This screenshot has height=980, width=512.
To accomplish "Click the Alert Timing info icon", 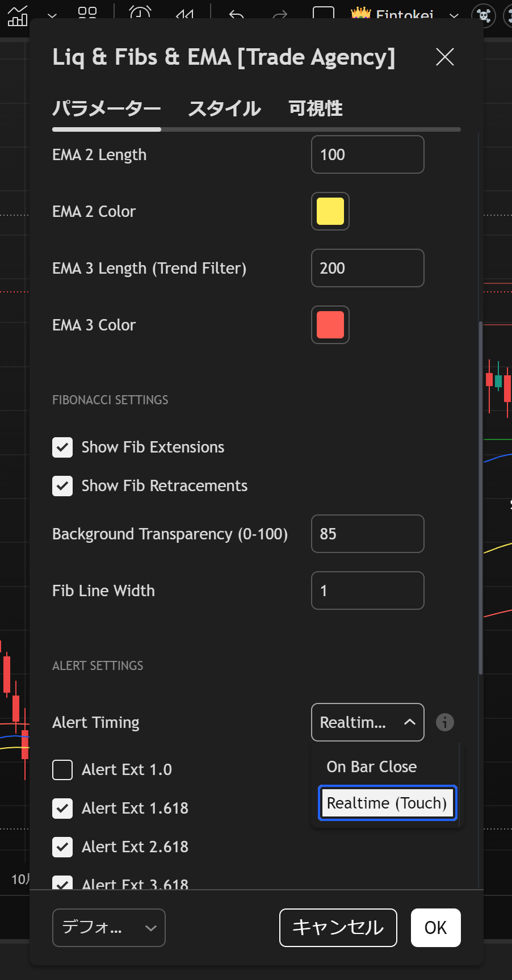I will point(444,722).
